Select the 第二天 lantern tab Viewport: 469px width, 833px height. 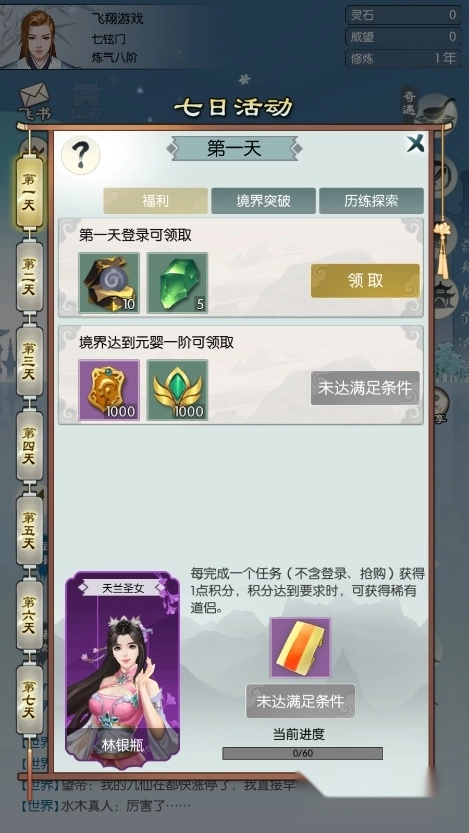(29, 276)
